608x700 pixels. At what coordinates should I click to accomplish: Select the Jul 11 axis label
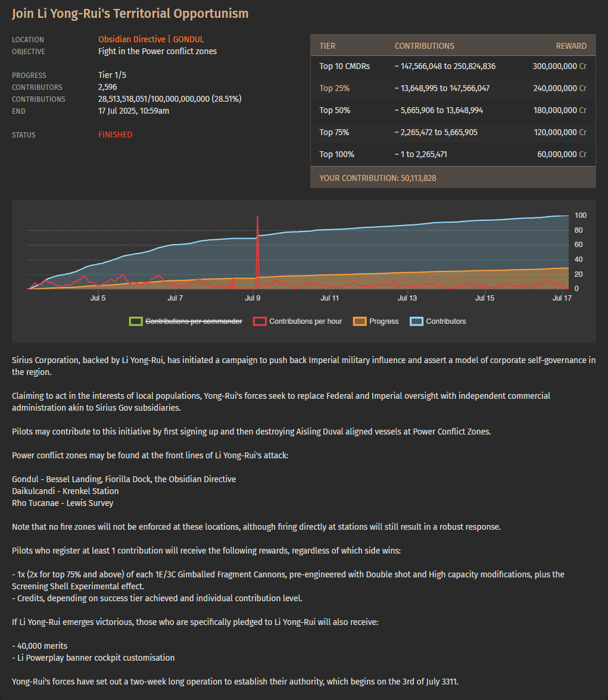pyautogui.click(x=330, y=298)
